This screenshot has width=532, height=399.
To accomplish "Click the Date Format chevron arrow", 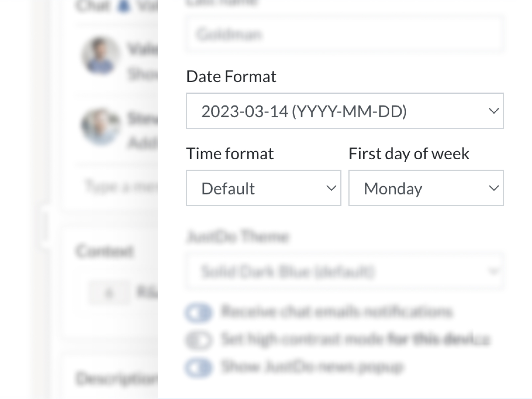I will (x=493, y=111).
